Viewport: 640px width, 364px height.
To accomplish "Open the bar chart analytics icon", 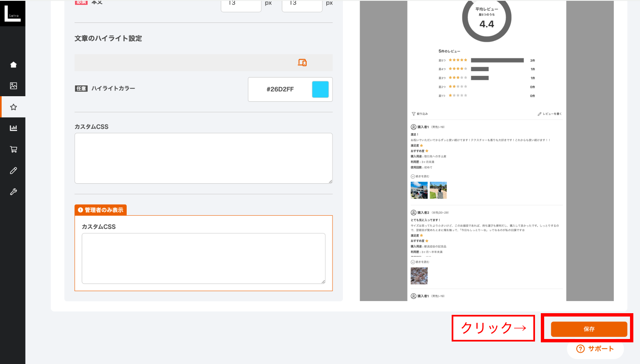I will [13, 128].
